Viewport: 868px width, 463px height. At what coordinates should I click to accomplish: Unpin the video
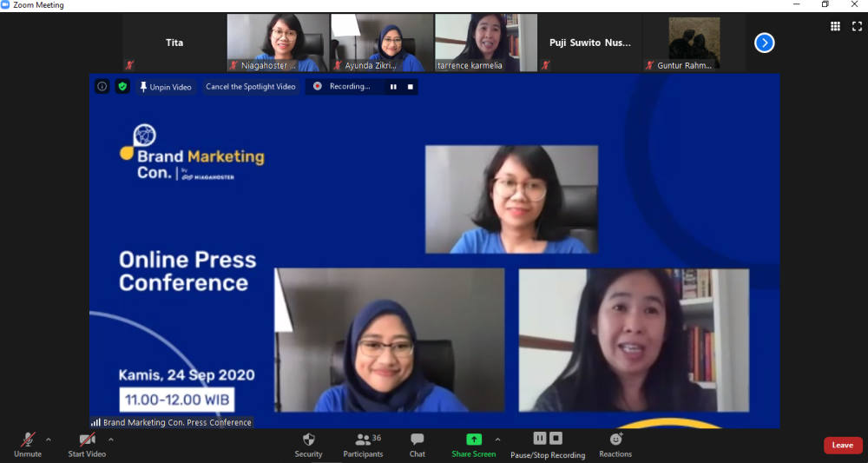coord(166,87)
